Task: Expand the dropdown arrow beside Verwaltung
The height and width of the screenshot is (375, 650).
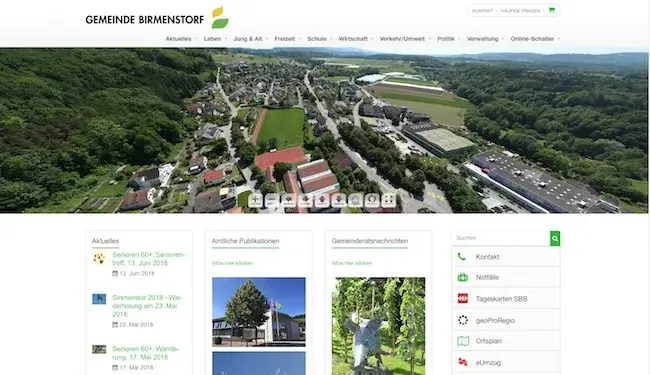Action: [503, 39]
